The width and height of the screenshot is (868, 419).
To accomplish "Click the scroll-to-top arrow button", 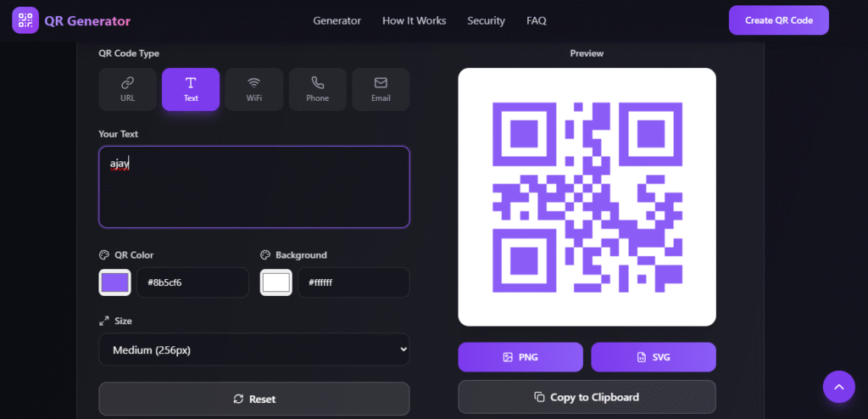I will point(838,387).
